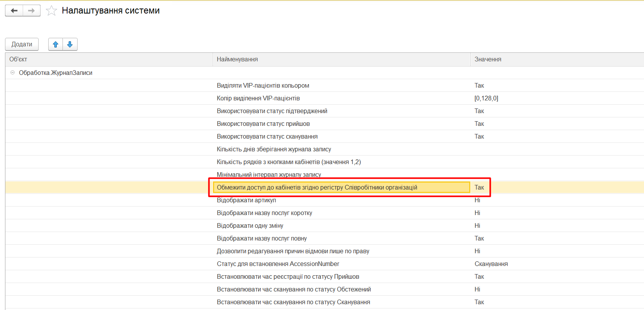Image resolution: width=644 pixels, height=310 pixels.
Task: Click the back navigation arrow
Action: [14, 11]
